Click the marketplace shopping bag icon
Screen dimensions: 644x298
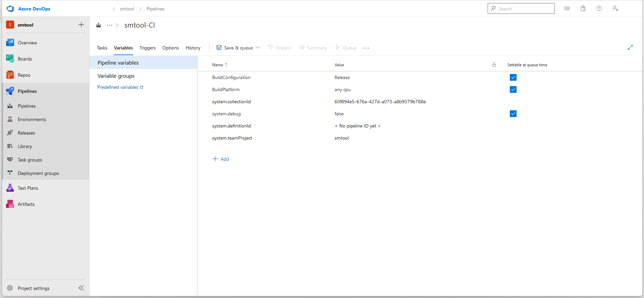point(583,9)
